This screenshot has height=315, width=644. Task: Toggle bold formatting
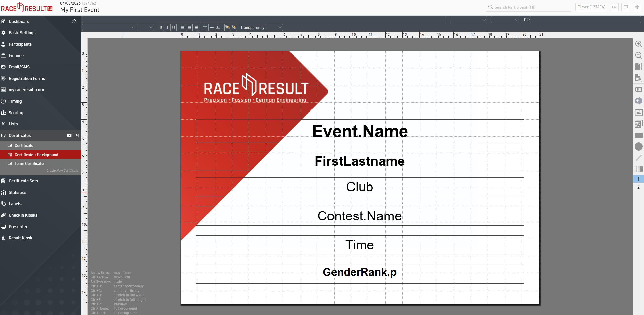[161, 28]
